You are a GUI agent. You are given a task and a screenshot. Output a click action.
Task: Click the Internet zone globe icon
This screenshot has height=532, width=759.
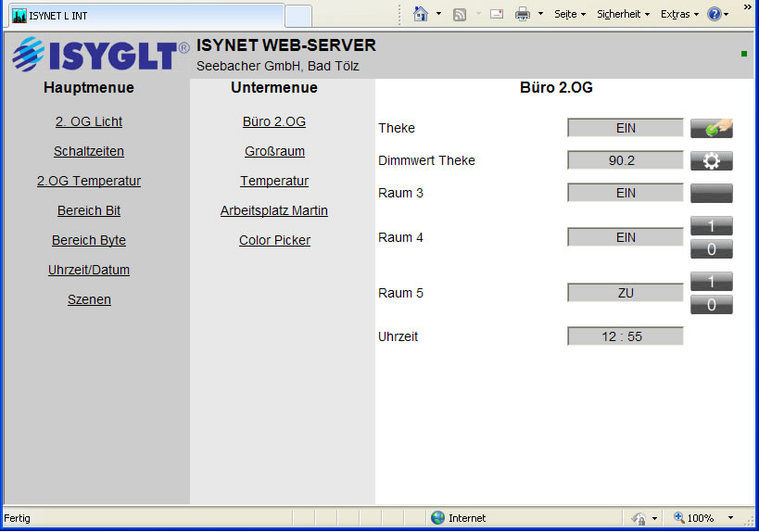(x=437, y=518)
